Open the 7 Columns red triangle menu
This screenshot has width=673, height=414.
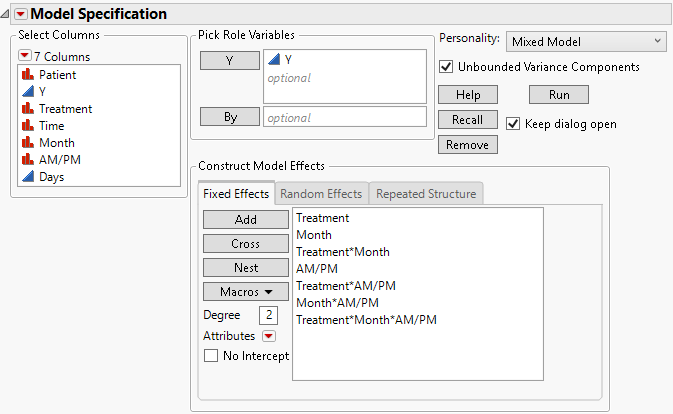pyautogui.click(x=25, y=56)
